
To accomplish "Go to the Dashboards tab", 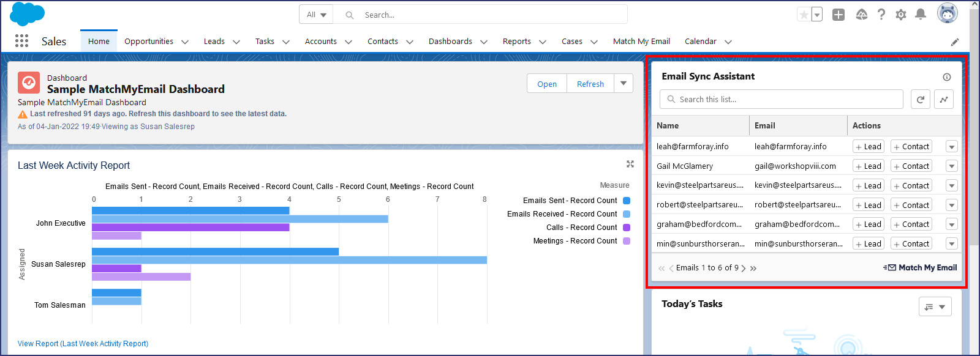I will [450, 42].
